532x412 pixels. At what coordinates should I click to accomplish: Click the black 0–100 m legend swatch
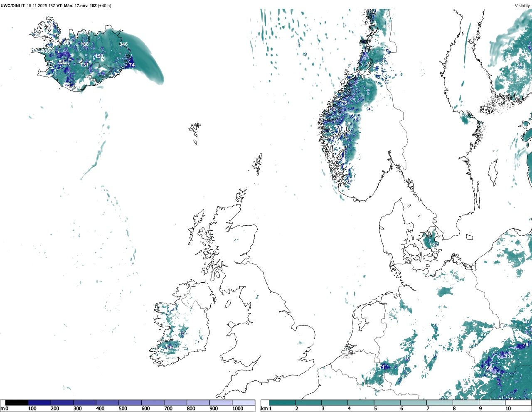pyautogui.click(x=17, y=402)
